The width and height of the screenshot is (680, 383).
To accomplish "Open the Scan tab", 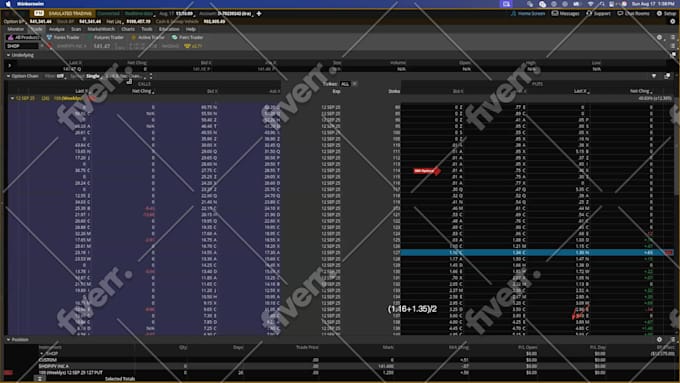I will tap(76, 29).
